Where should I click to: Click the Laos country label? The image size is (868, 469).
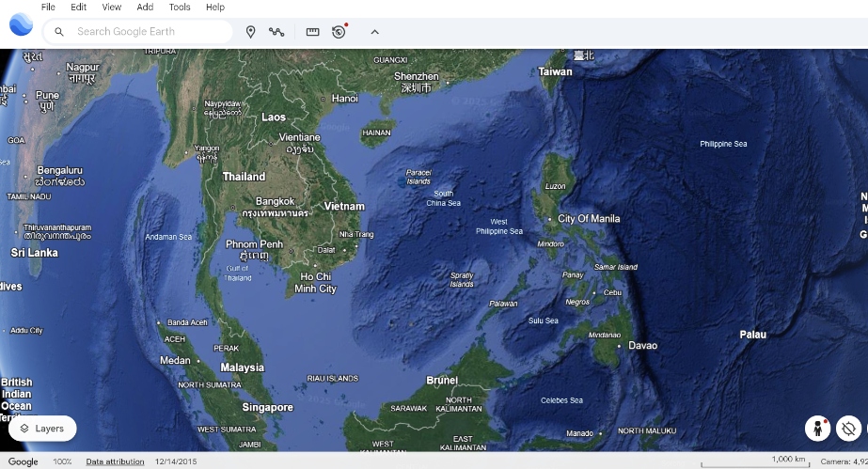point(274,117)
